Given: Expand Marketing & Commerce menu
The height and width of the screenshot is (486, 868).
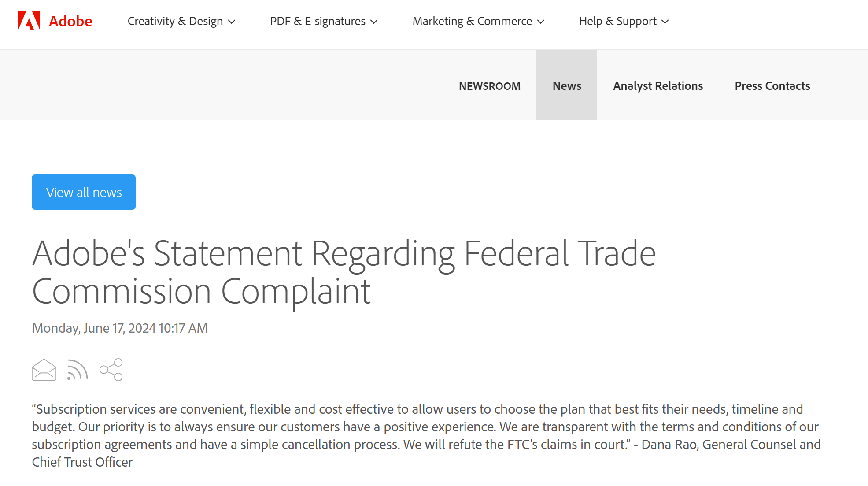Looking at the screenshot, I should click(478, 21).
